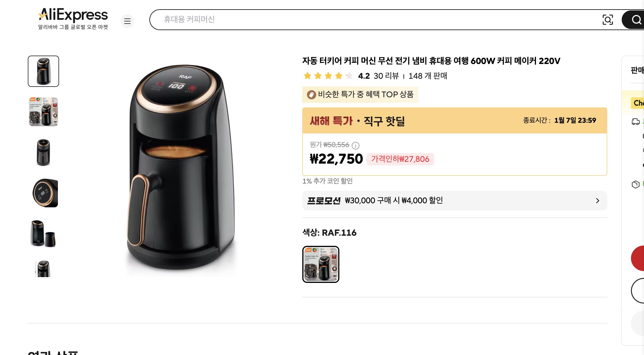Click the truck shipping icon in the seller panel
Screen dimensions: 644x355
pyautogui.click(x=635, y=122)
